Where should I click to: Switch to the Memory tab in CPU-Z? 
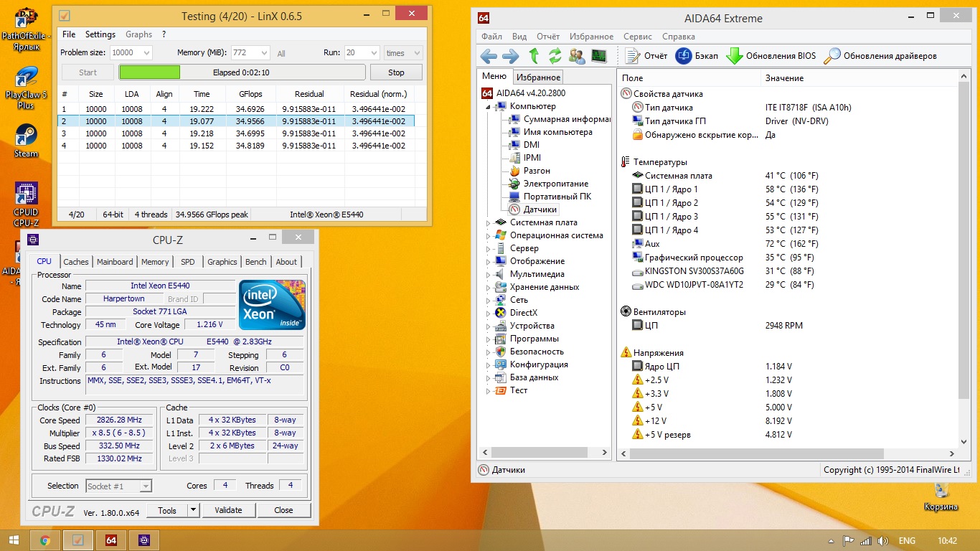pyautogui.click(x=155, y=262)
